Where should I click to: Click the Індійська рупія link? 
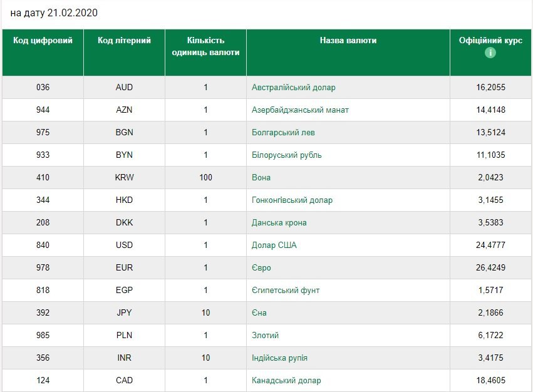pos(279,358)
